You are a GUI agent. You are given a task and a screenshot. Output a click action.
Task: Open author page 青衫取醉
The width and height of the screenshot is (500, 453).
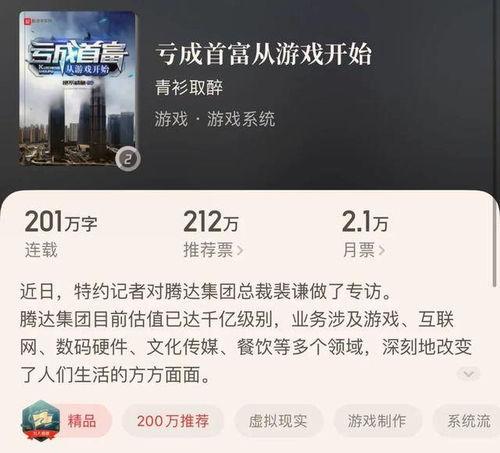189,88
